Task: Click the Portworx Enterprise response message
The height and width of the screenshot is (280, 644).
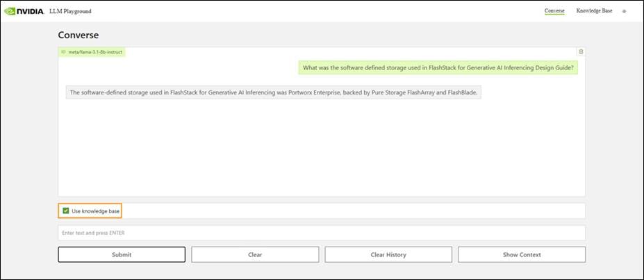Action: tap(274, 92)
